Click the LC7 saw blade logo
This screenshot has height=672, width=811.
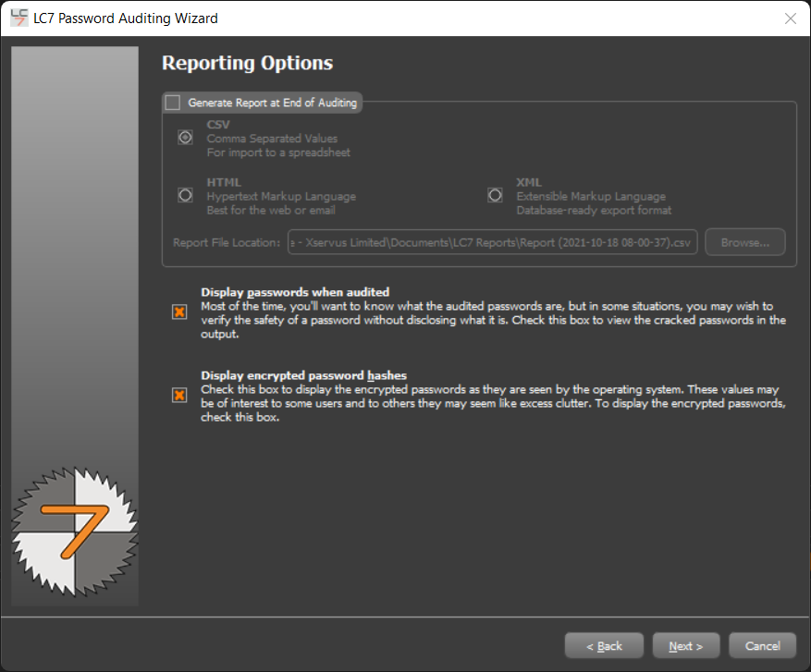75,531
